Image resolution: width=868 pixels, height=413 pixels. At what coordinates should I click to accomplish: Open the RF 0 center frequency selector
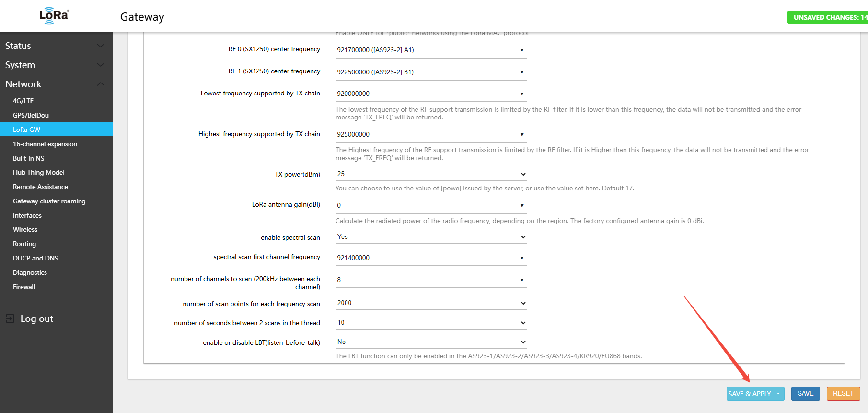[x=431, y=50]
